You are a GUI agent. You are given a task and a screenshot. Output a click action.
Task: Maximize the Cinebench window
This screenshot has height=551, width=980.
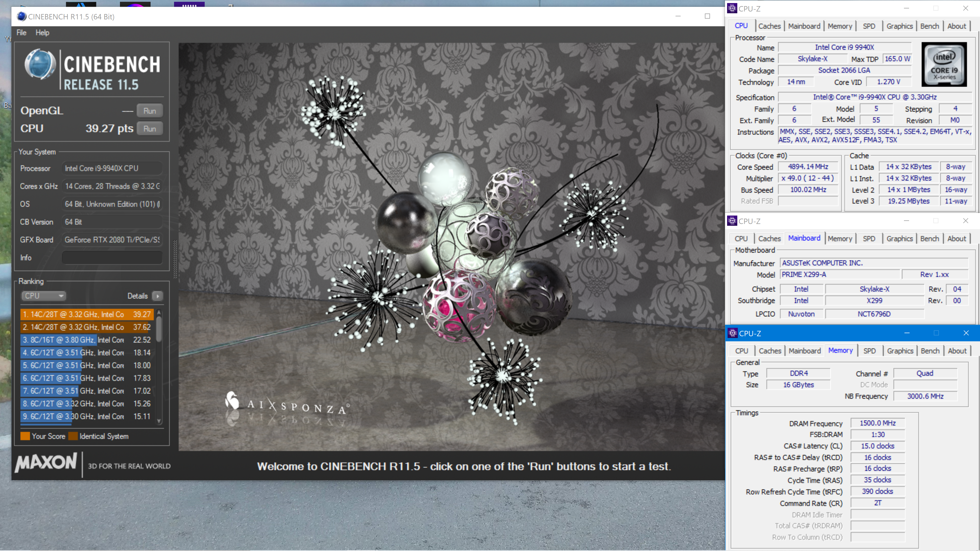pyautogui.click(x=707, y=16)
